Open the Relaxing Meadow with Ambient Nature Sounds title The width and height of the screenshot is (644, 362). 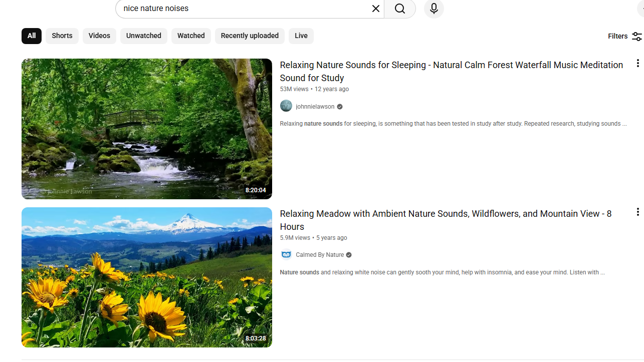click(446, 220)
